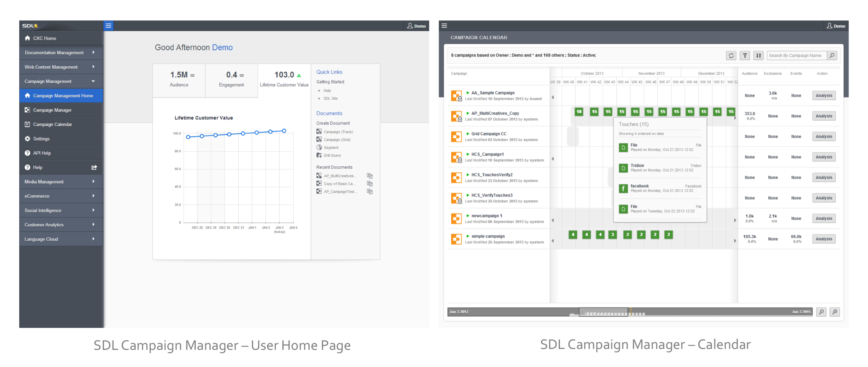
Task: Click Demo user icon on home page
Action: coord(410,26)
